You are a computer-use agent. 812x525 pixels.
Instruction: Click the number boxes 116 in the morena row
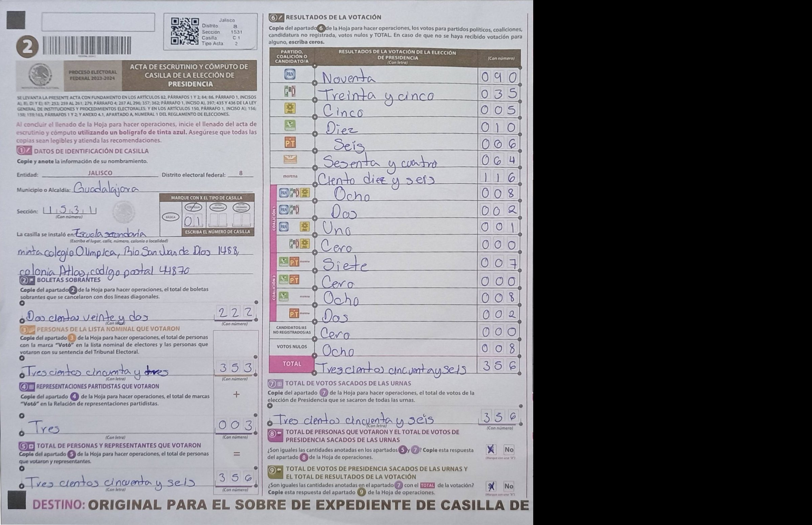[499, 177]
